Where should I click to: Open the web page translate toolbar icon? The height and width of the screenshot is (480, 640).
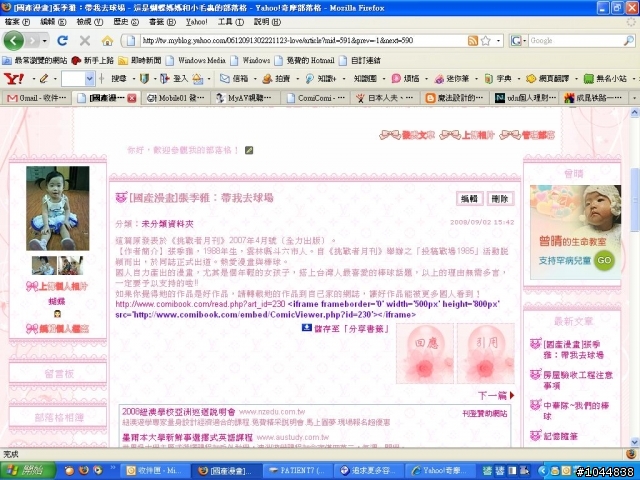pos(531,78)
